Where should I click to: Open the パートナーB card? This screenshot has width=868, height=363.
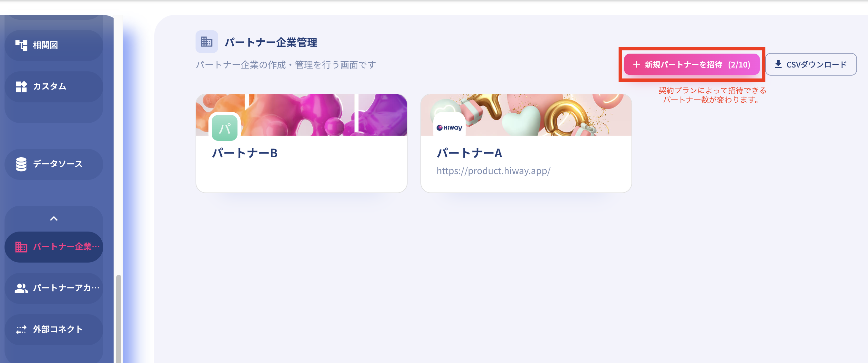click(301, 143)
